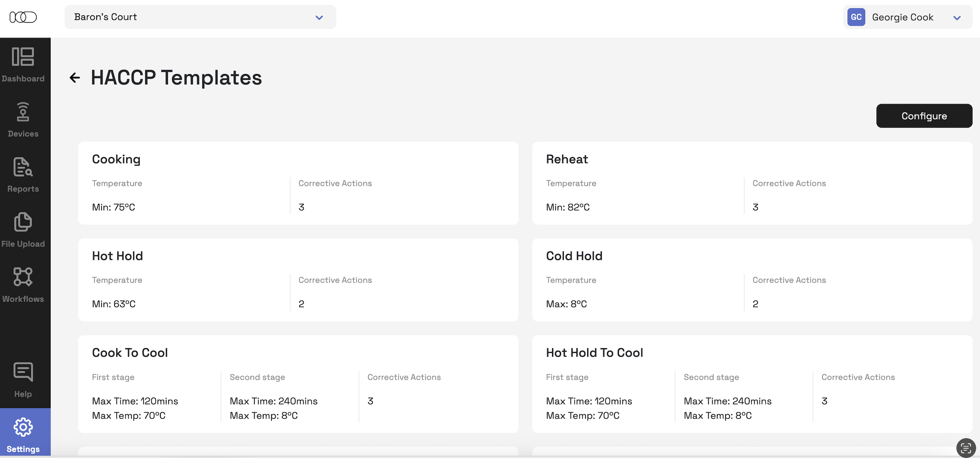980x458 pixels.
Task: Click the company logo top left
Action: tap(23, 17)
